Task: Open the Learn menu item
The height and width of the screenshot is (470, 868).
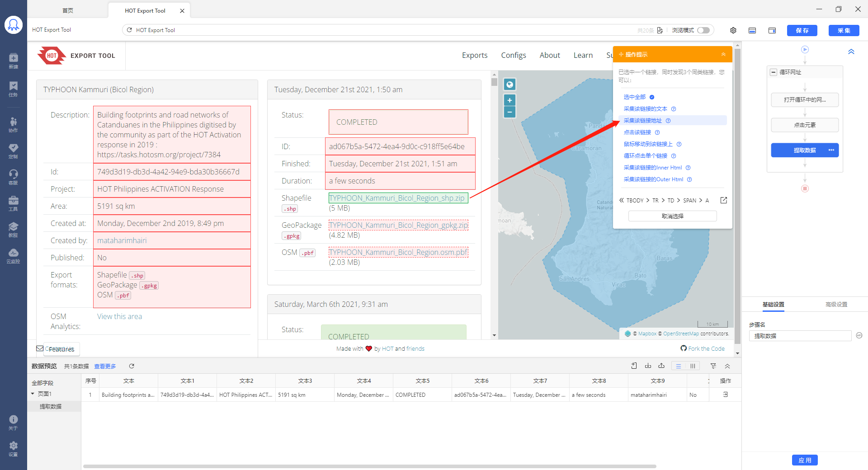Action: pyautogui.click(x=583, y=55)
